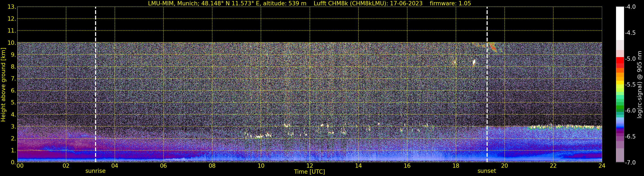Click the 'sunrise' label below the time axis
The width and height of the screenshot is (644, 176).
pos(95,171)
